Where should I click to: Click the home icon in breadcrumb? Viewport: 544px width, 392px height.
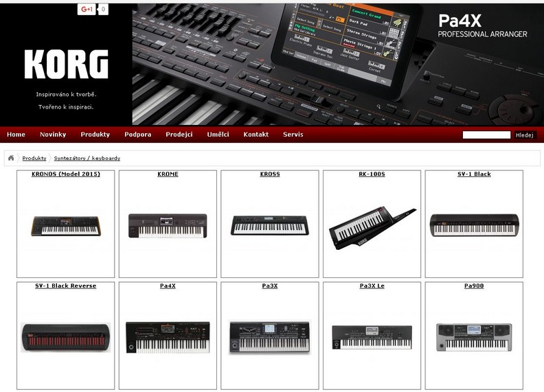pos(11,158)
